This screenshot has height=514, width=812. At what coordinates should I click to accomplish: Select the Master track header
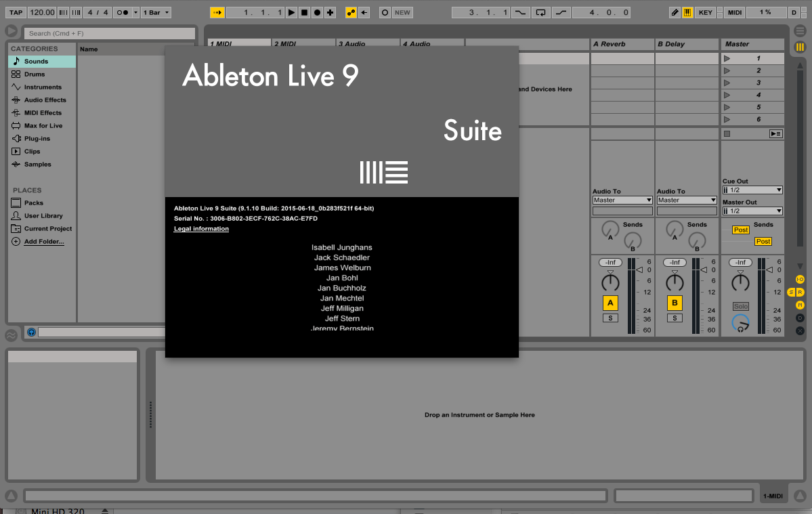coord(752,44)
